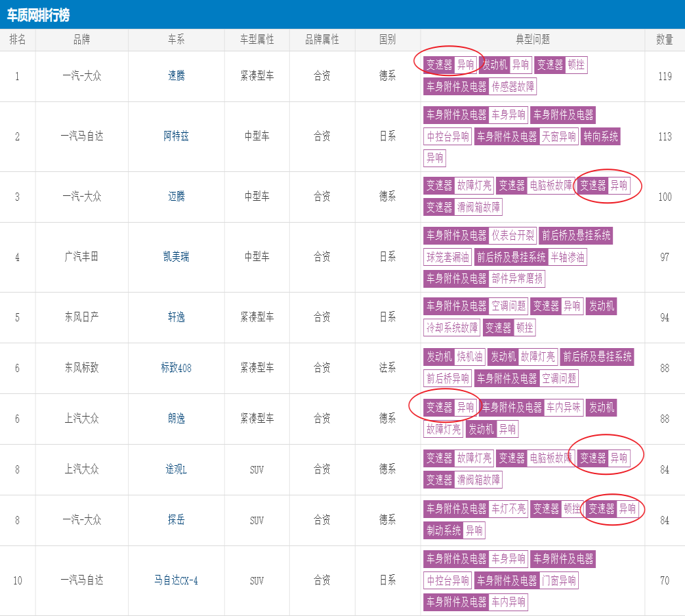Viewport: 685px width, 616px height.
Task: Open the 朗逸 car series link
Action: 176,419
